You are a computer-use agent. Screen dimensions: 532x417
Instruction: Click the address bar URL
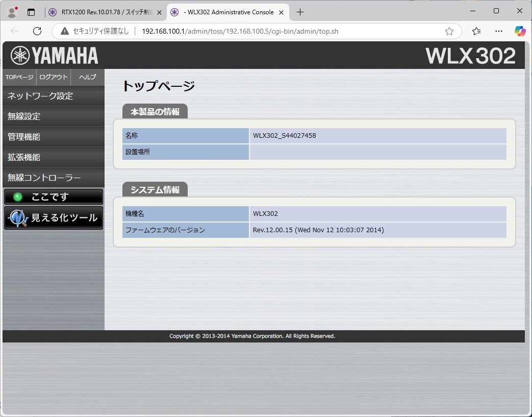(x=240, y=31)
